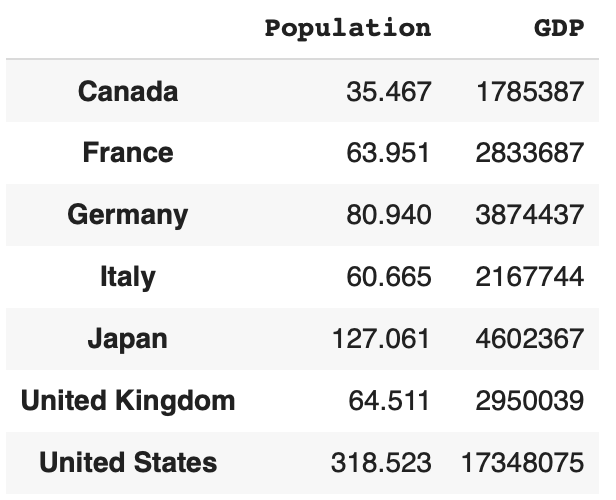Select the Canada row label
Screen dimensions: 616x500
point(128,92)
